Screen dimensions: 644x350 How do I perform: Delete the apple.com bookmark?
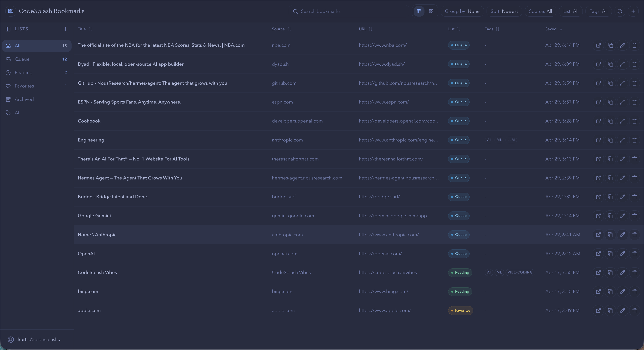click(634, 311)
